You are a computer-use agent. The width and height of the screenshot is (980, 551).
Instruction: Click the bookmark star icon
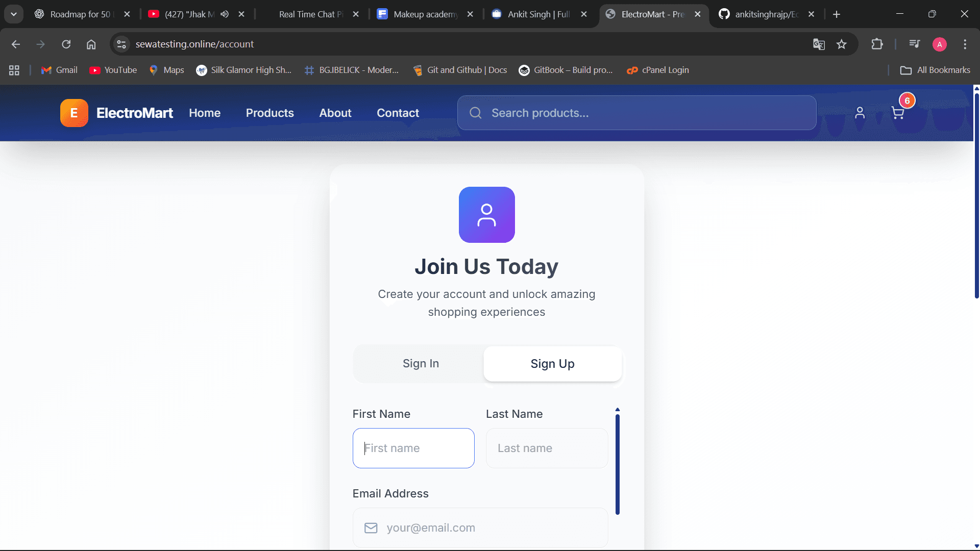(x=842, y=44)
